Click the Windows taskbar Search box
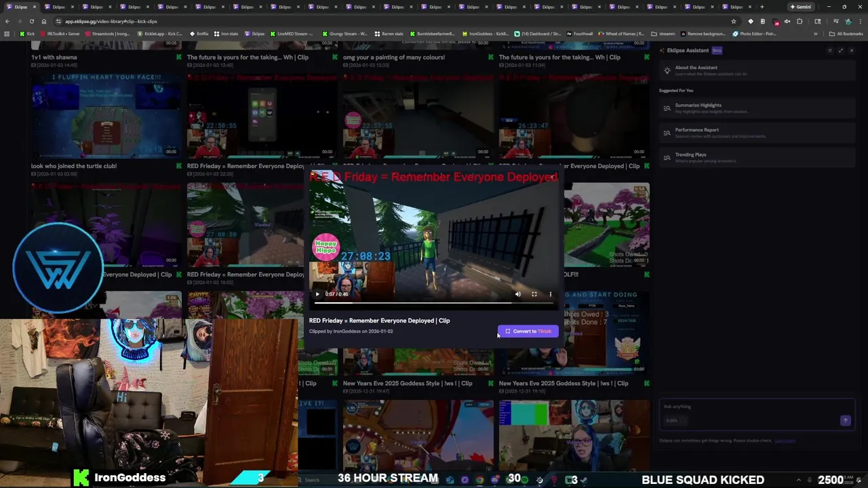 (x=313, y=480)
